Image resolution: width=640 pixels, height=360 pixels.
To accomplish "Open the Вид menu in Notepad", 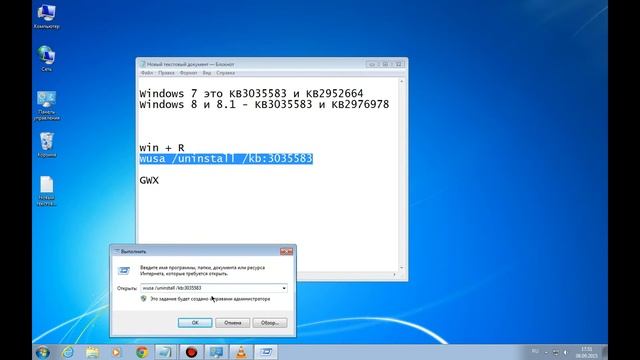I will pyautogui.click(x=207, y=73).
